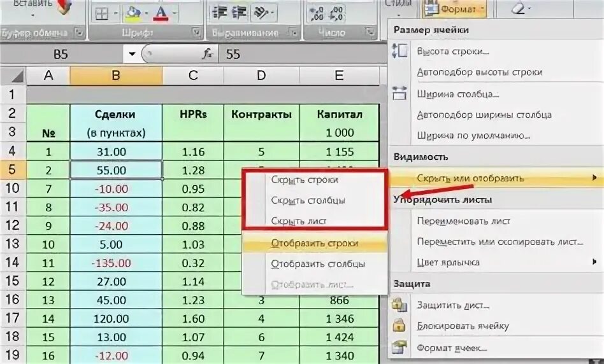Click the row height icon in menu
The width and height of the screenshot is (604, 364).
(399, 51)
